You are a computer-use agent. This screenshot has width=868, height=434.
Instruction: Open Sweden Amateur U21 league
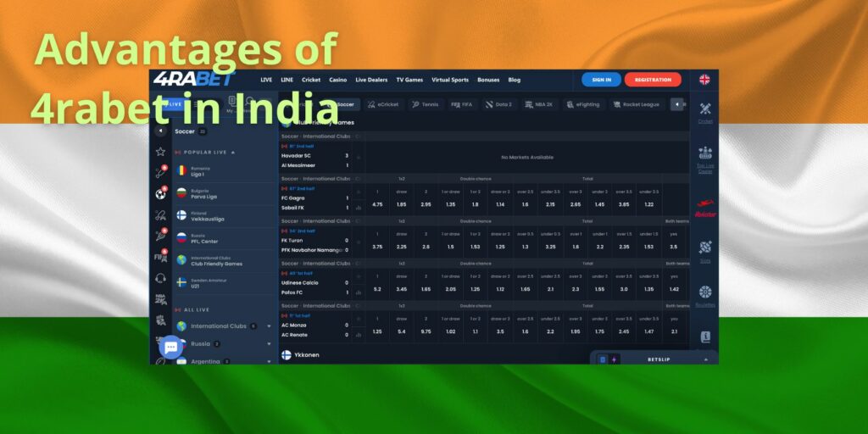click(x=225, y=283)
